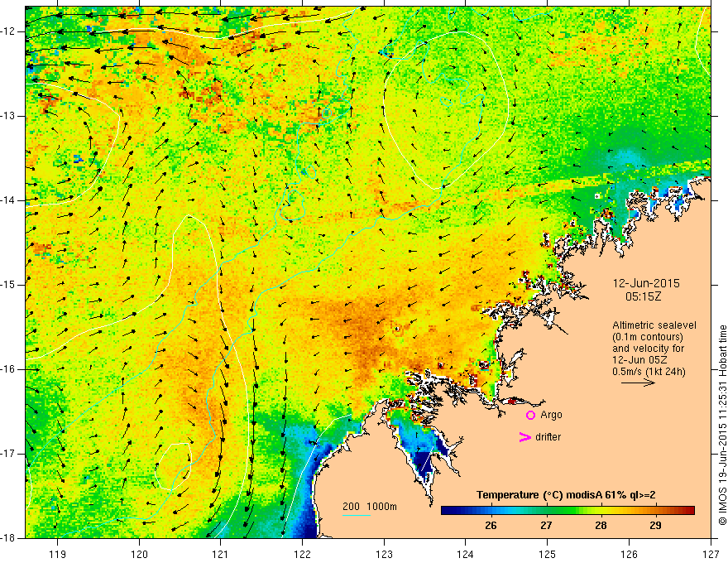
Task: Click the '119' longitude axis label
Action: tap(57, 554)
